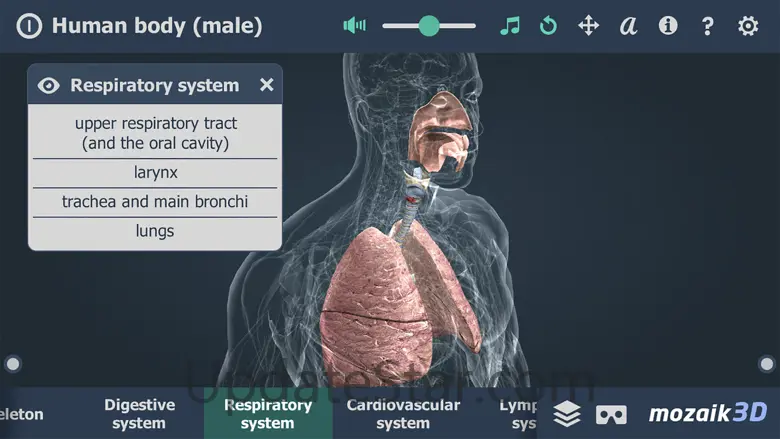Reset the view with the circular arrow icon
Image resolution: width=780 pixels, height=439 pixels.
pyautogui.click(x=548, y=26)
